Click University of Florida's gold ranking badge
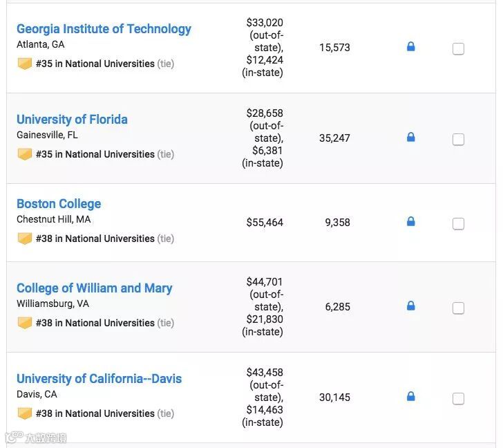The height and width of the screenshot is (448, 503). [25, 154]
